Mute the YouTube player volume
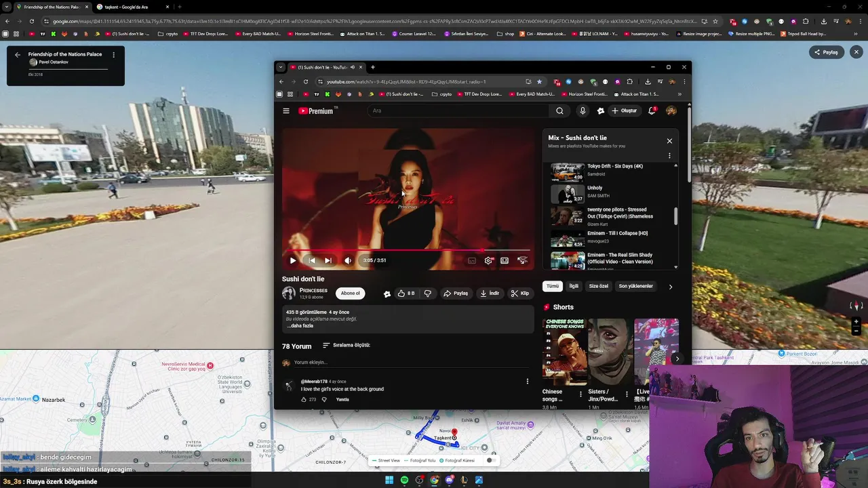Viewport: 868px width, 488px height. pyautogui.click(x=348, y=260)
